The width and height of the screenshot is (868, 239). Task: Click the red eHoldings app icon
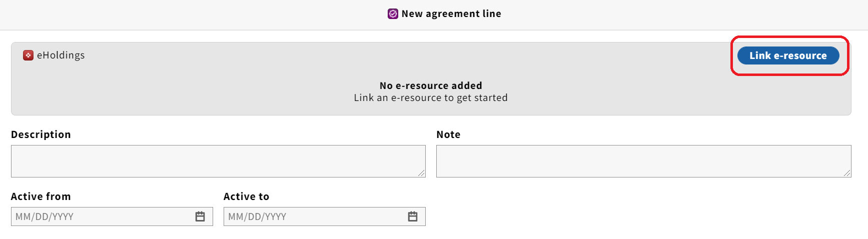29,55
